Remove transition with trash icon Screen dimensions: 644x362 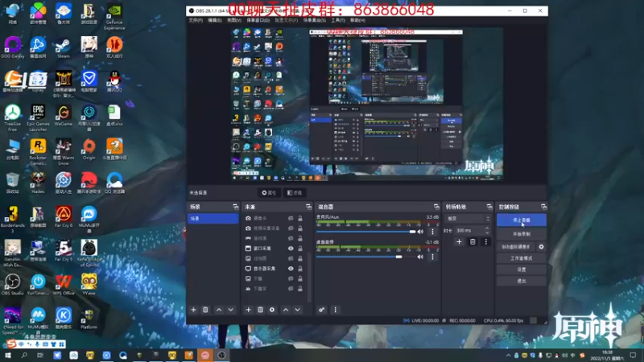click(473, 242)
